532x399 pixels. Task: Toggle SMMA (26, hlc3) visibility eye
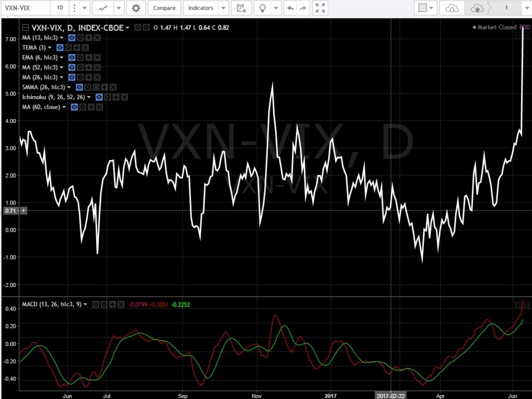[79, 87]
